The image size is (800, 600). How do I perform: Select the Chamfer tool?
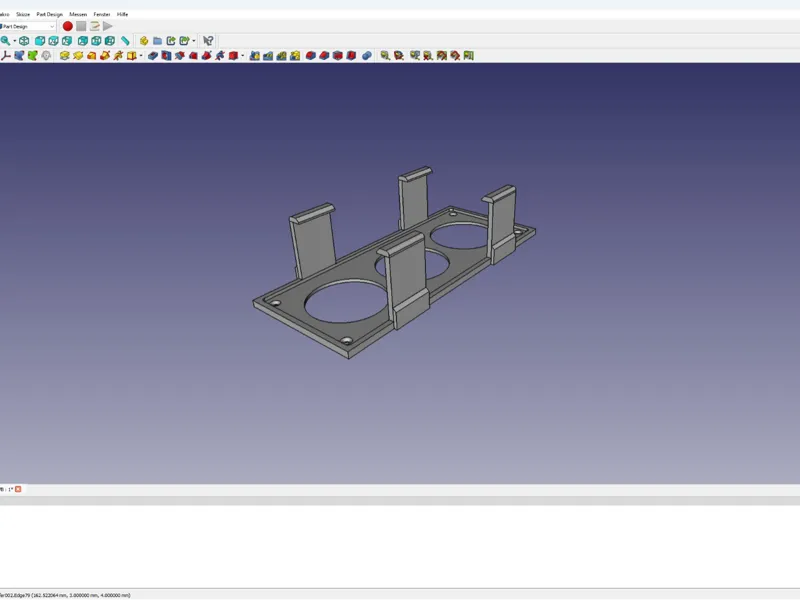click(324, 56)
